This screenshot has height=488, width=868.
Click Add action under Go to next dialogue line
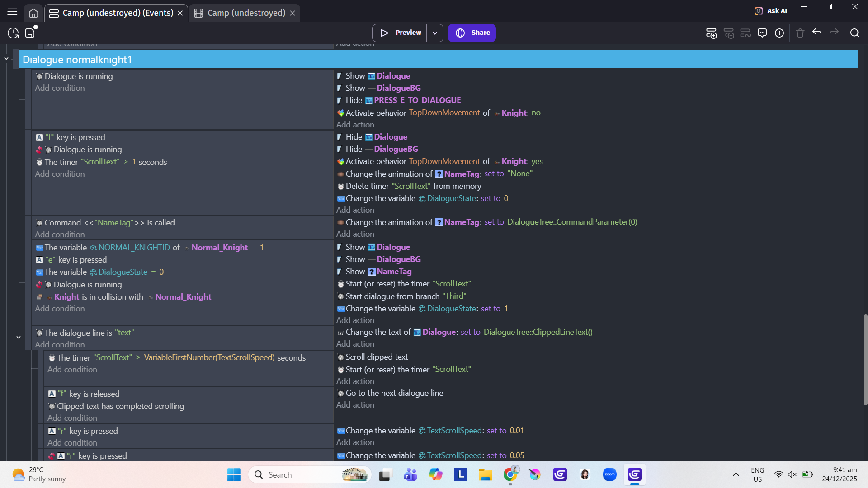point(355,405)
